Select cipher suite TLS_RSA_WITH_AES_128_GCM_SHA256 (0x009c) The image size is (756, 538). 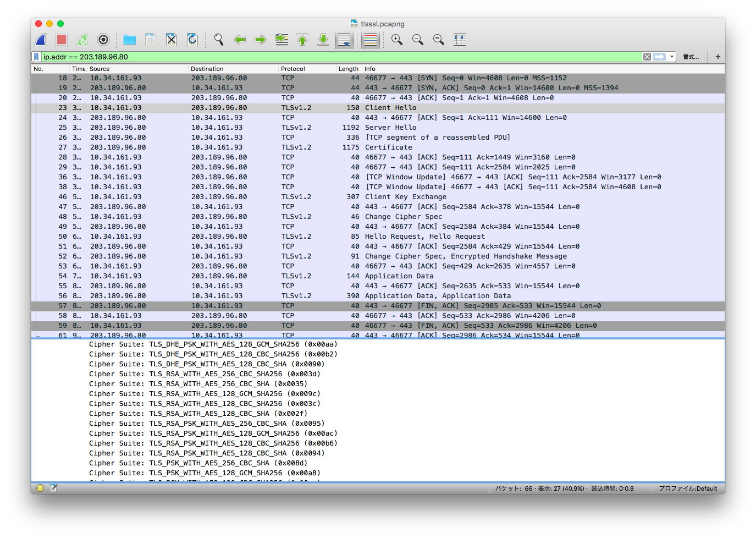(205, 394)
